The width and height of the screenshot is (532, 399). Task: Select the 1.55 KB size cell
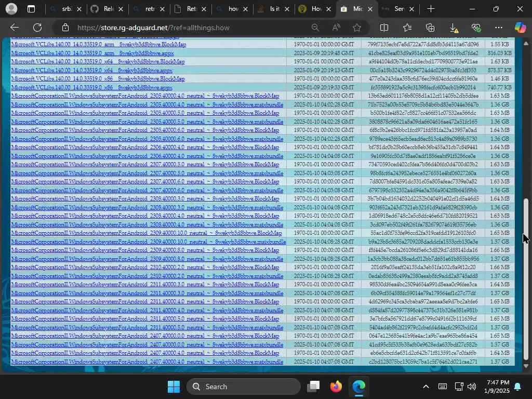point(499,45)
